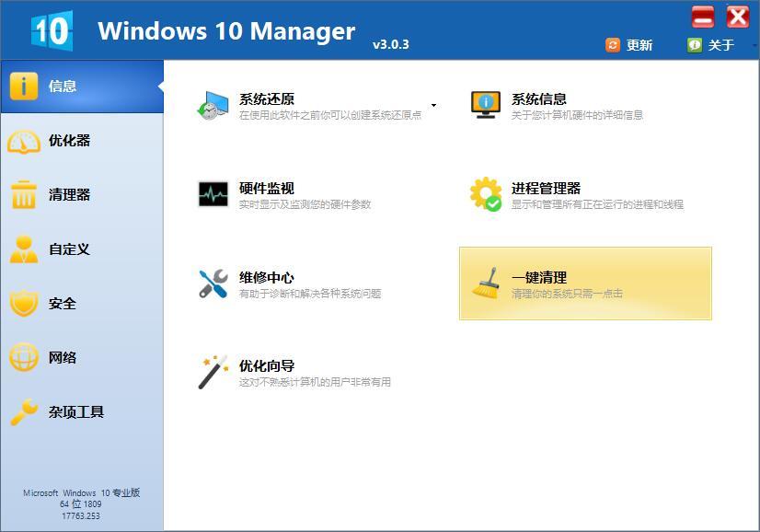Viewport: 760px width, 532px height.
Task: Expand the 系统还原 dropdown arrow
Action: (x=433, y=105)
